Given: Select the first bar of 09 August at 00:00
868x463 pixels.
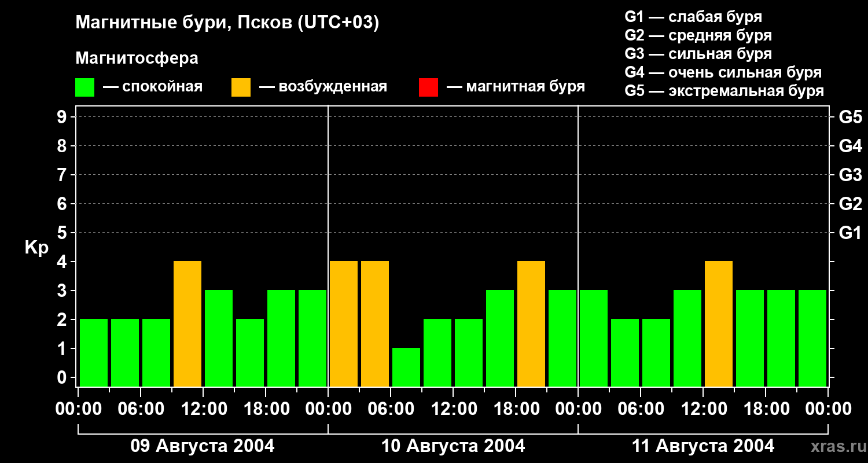Looking at the screenshot, I should (94, 353).
